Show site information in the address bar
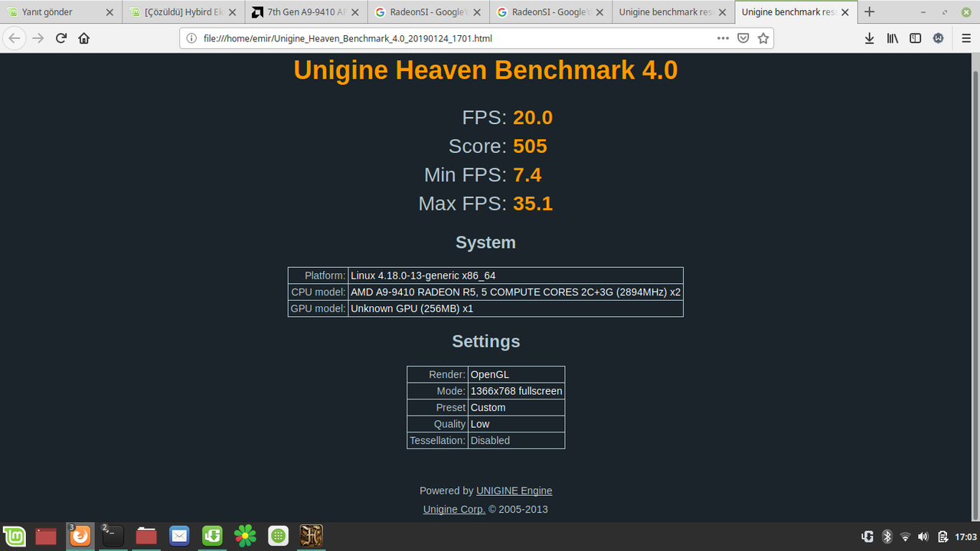This screenshot has width=980, height=551. point(193,38)
